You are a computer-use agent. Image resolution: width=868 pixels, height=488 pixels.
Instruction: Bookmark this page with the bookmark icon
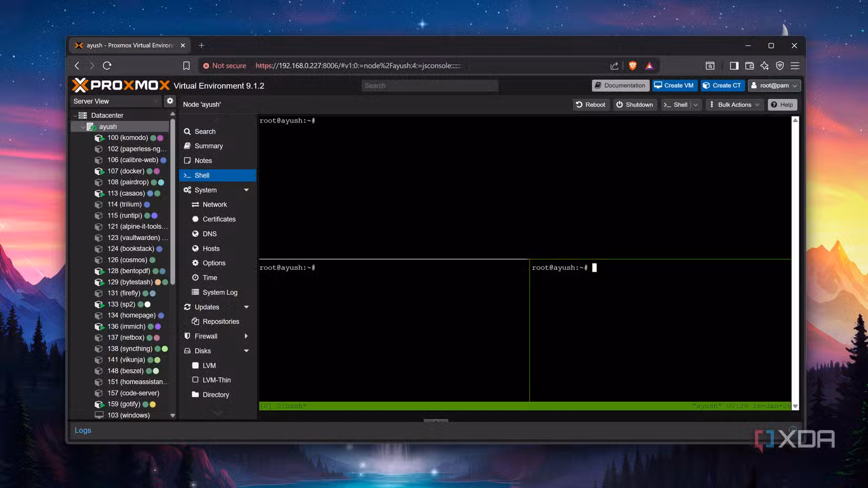click(186, 66)
